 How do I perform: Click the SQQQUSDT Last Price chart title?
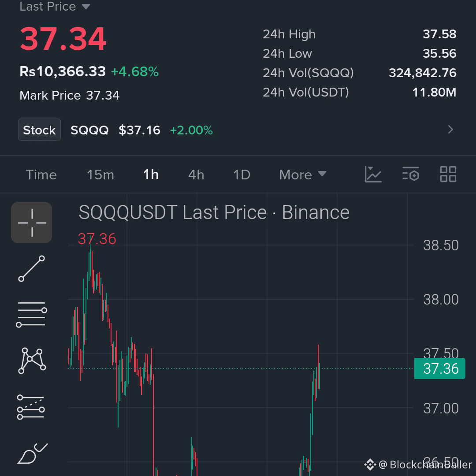pos(214,212)
